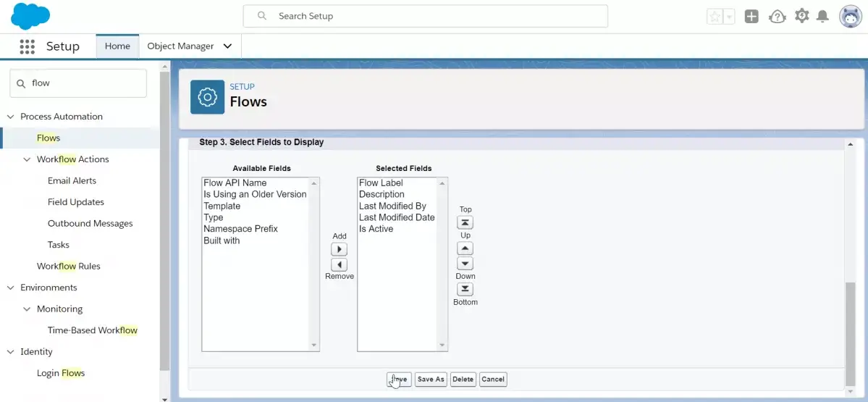Switch to the Object Manager tab
This screenshot has width=868, height=402.
coord(180,46)
